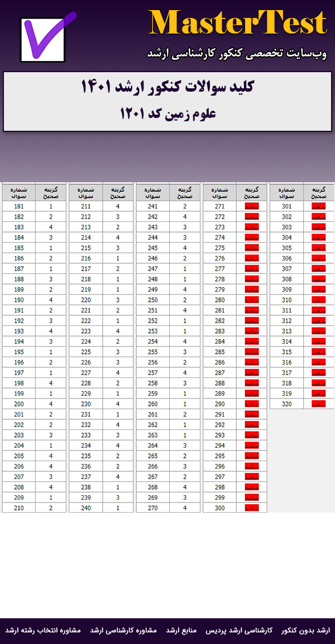Select the question number 181 cell
This screenshot has width=335, height=644.
[x=18, y=206]
